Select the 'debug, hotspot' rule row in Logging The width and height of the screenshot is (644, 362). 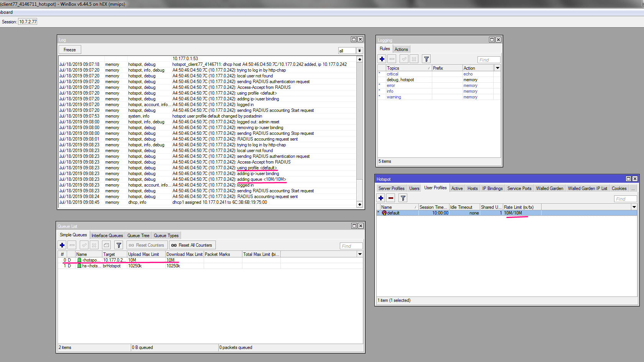pos(439,80)
